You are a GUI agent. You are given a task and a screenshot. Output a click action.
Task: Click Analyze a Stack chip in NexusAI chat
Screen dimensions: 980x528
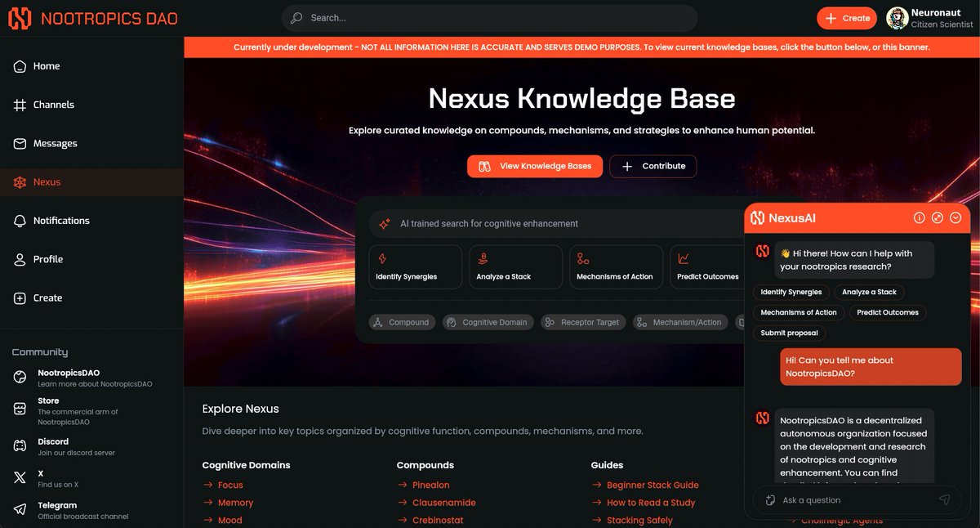coord(869,292)
